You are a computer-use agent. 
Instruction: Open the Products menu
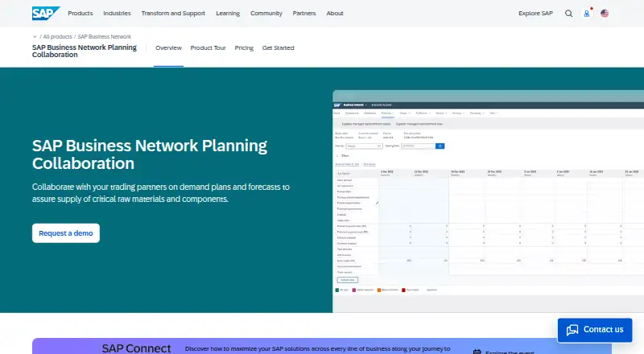[x=80, y=13]
